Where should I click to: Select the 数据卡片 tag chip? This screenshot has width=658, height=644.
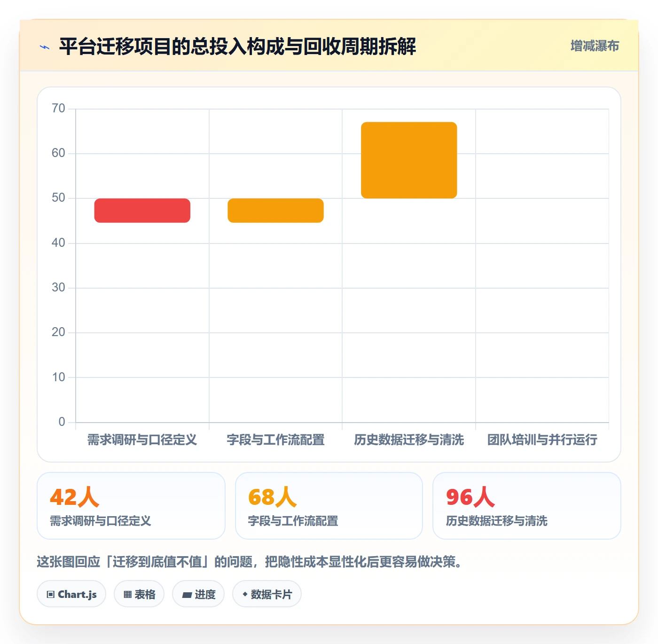(267, 594)
